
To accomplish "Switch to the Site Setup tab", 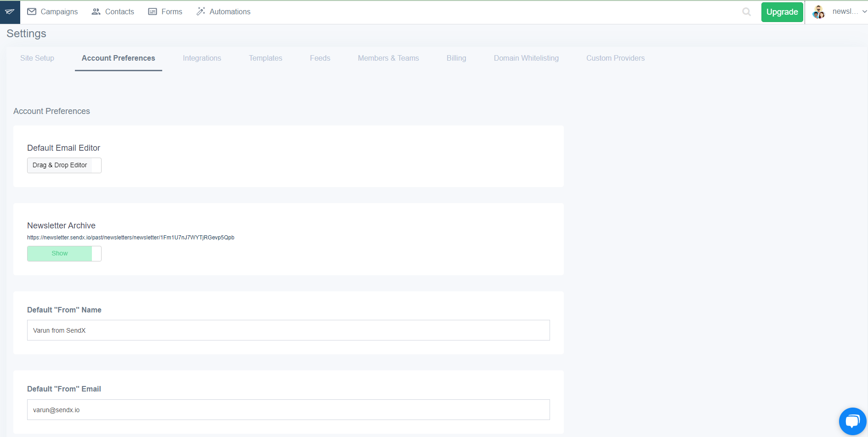I will pos(37,58).
